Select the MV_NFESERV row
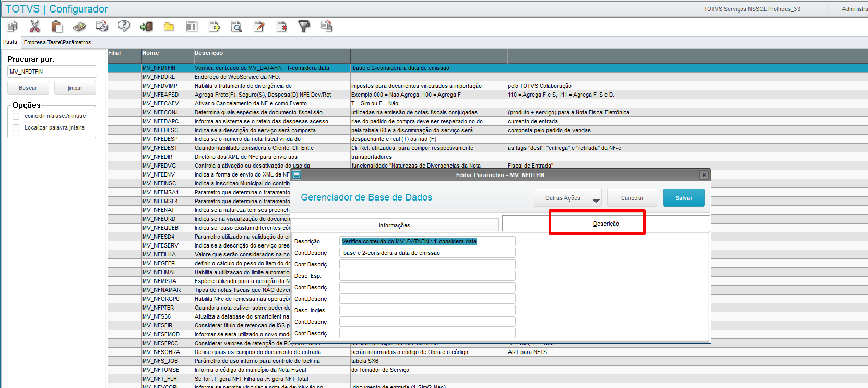Viewport: 868px width, 388px height. point(198,245)
